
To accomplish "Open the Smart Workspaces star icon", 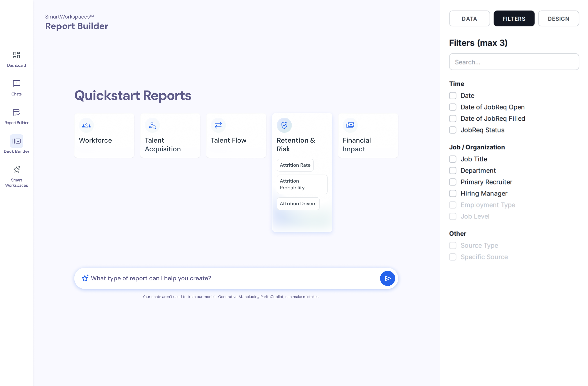I will (x=17, y=169).
